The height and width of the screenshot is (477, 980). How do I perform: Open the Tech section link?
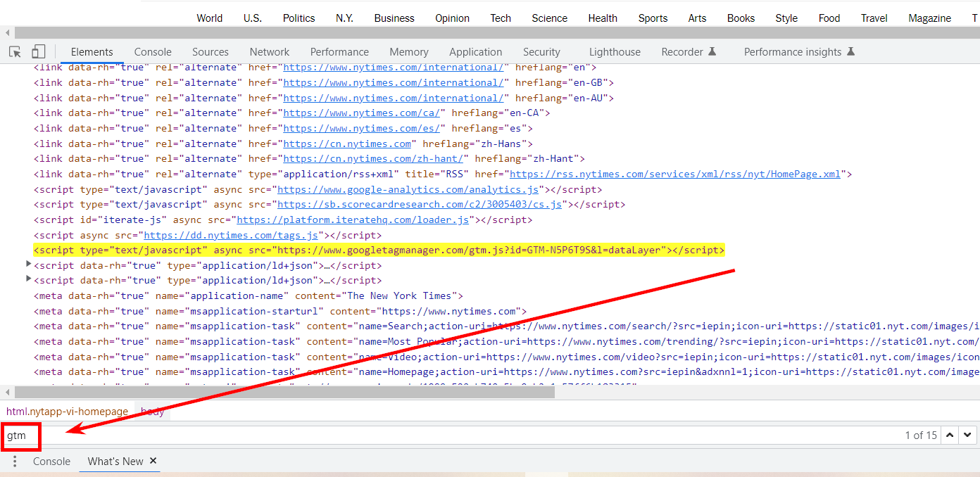click(501, 18)
